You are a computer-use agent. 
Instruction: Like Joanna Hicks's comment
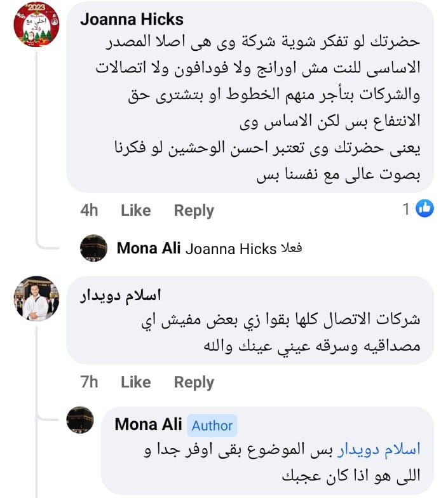135,210
